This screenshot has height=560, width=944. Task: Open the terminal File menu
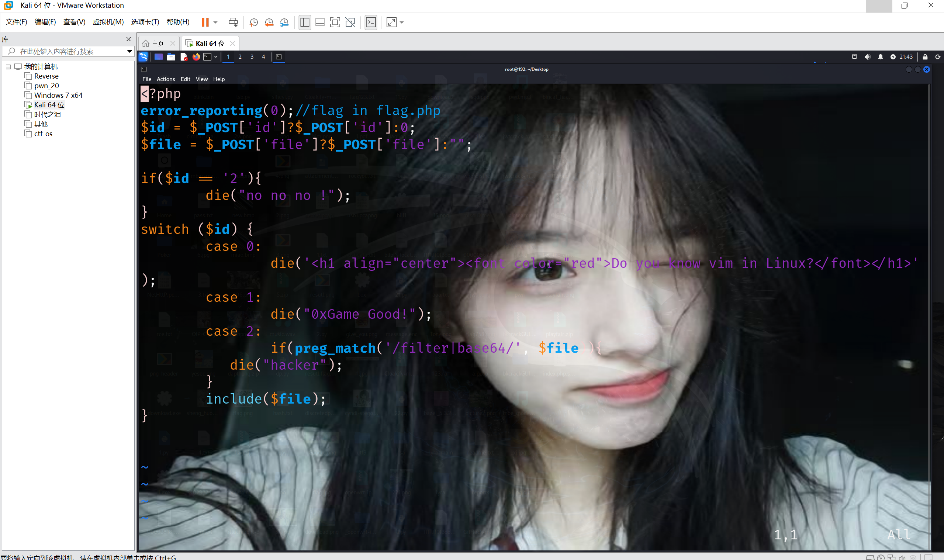pos(147,79)
